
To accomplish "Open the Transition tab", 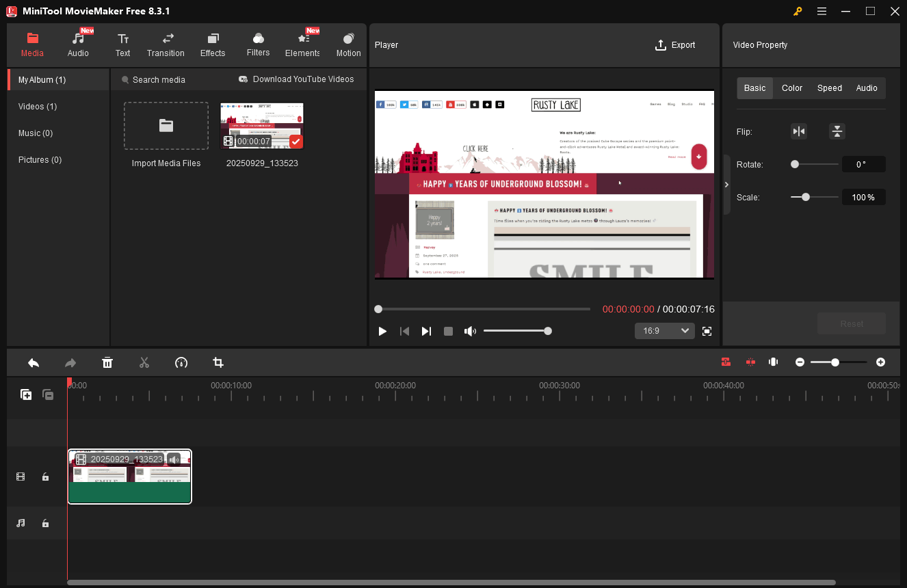I will (x=166, y=44).
